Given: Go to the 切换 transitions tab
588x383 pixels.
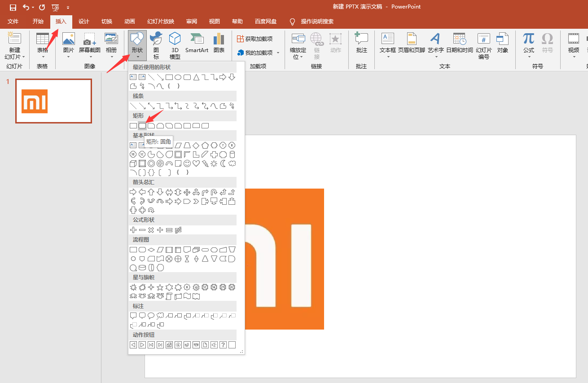Looking at the screenshot, I should [107, 22].
